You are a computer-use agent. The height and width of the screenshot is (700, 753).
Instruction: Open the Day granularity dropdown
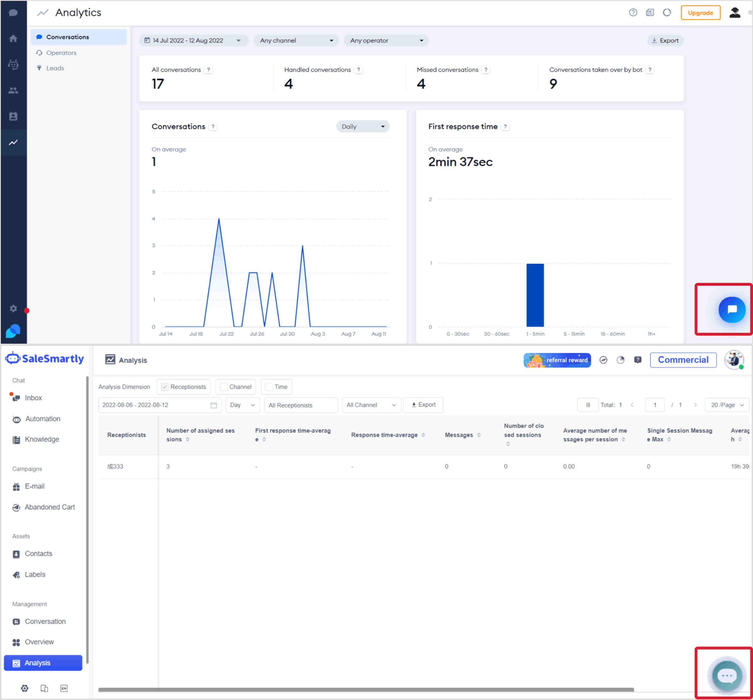pos(242,405)
